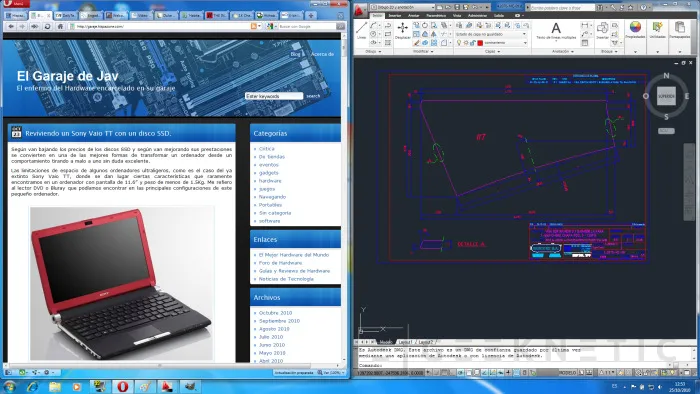Open the 'Octubre 2010' archive link
Image resolution: width=700 pixels, height=394 pixels.
pyautogui.click(x=275, y=313)
